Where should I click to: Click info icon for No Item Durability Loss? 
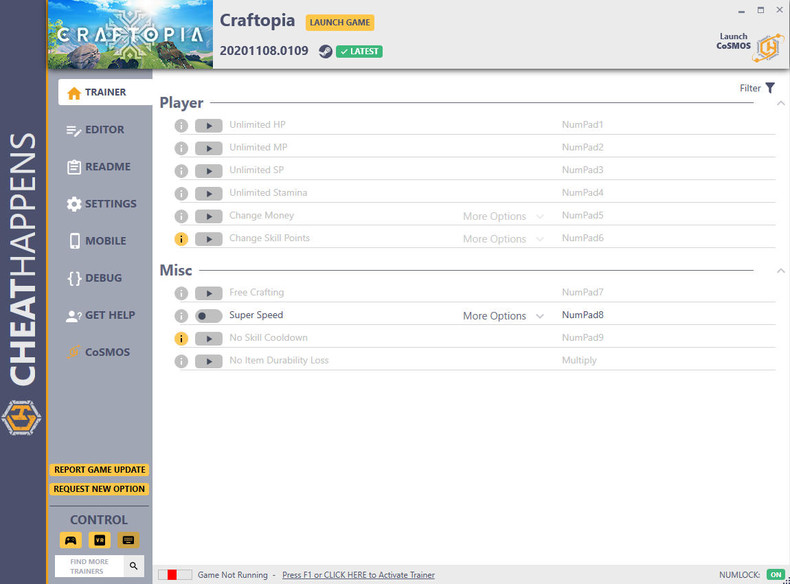click(181, 361)
